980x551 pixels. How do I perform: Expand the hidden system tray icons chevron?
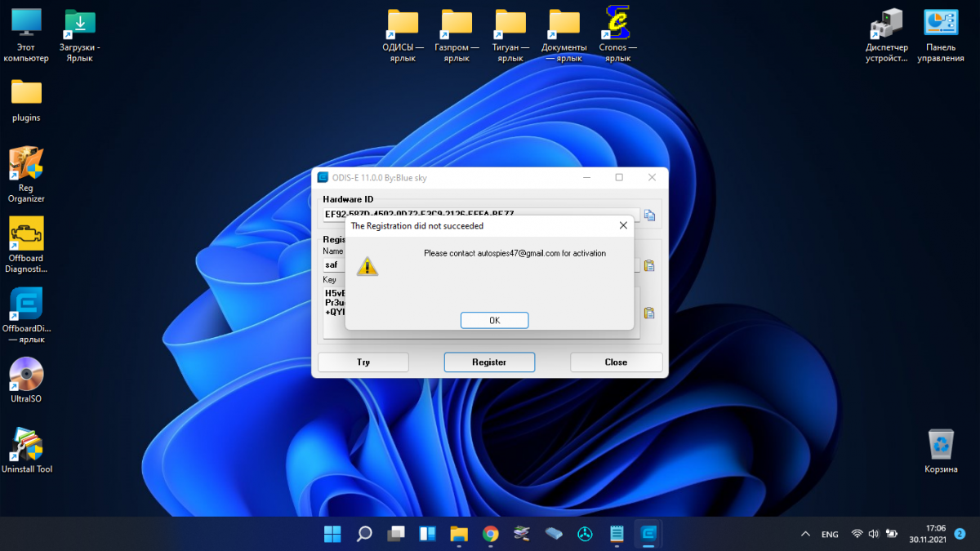pyautogui.click(x=805, y=534)
